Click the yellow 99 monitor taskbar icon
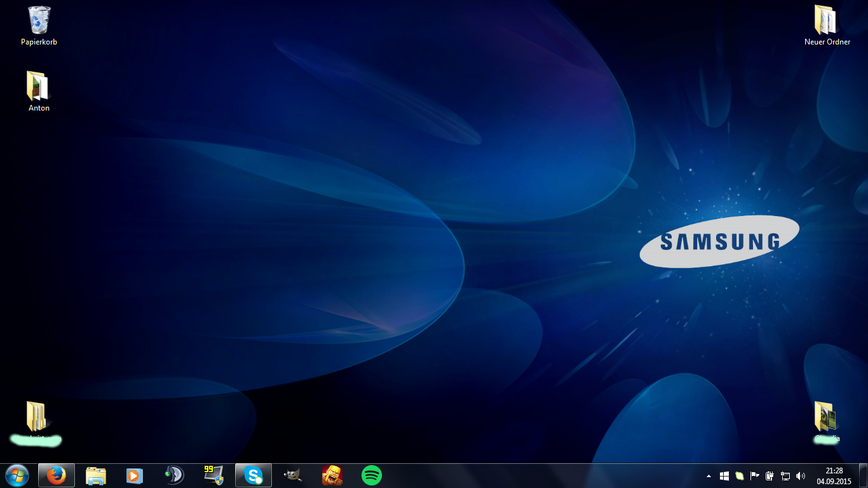868x488 pixels. (214, 475)
